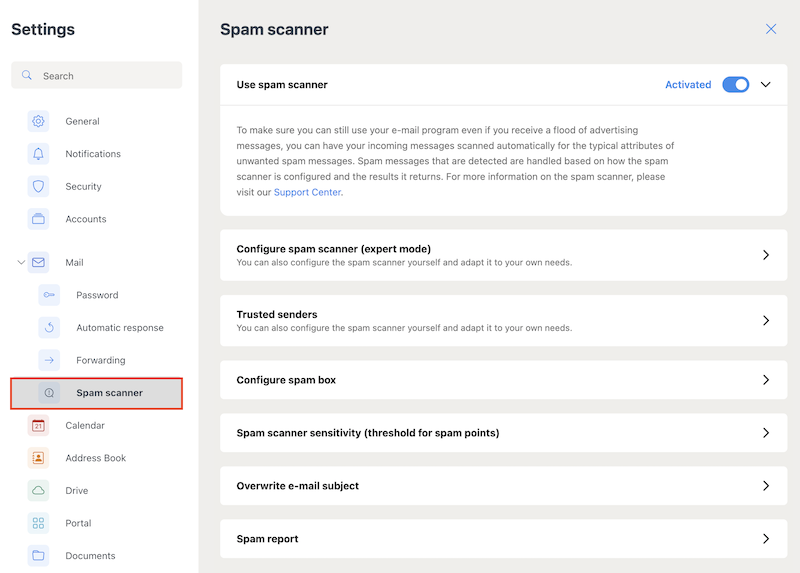Click the Use spam scanner heading
The image size is (800, 573).
coord(282,85)
